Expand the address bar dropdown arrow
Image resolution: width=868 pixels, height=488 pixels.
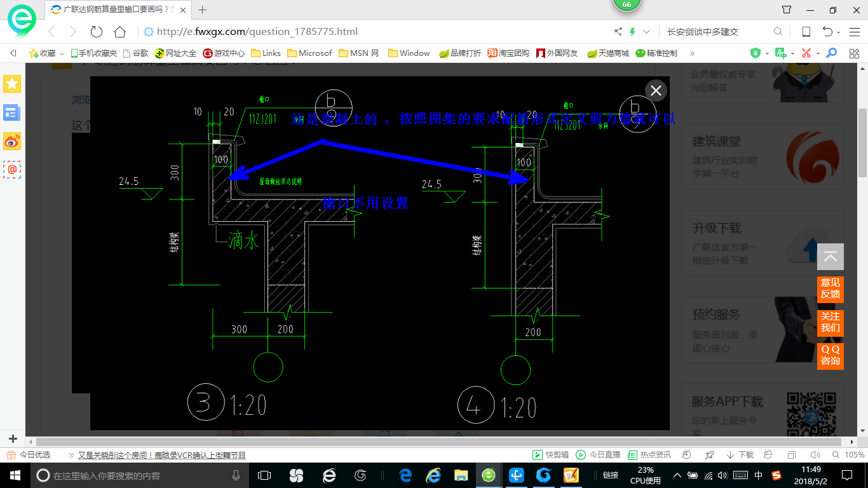click(x=647, y=32)
